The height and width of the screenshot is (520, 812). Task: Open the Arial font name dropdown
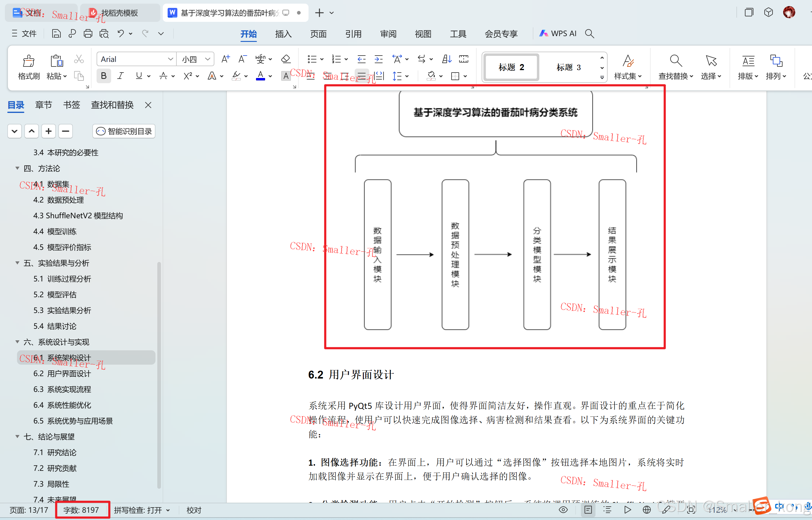tap(171, 59)
